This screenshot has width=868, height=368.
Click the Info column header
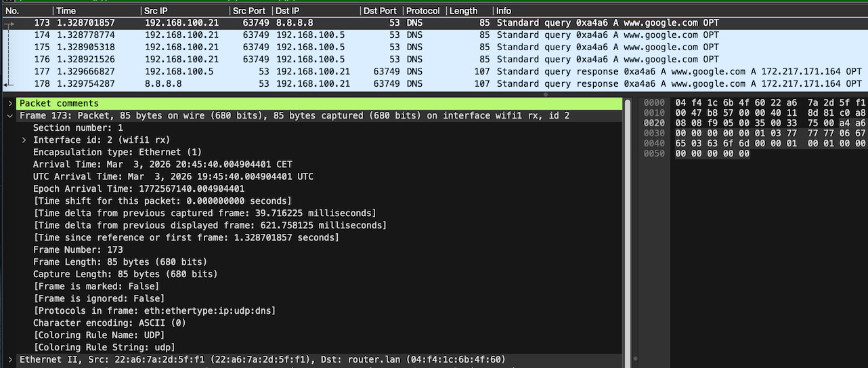[504, 11]
